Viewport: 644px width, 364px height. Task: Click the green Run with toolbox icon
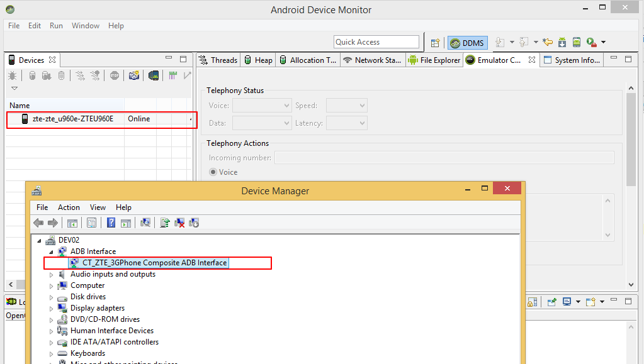coord(591,42)
